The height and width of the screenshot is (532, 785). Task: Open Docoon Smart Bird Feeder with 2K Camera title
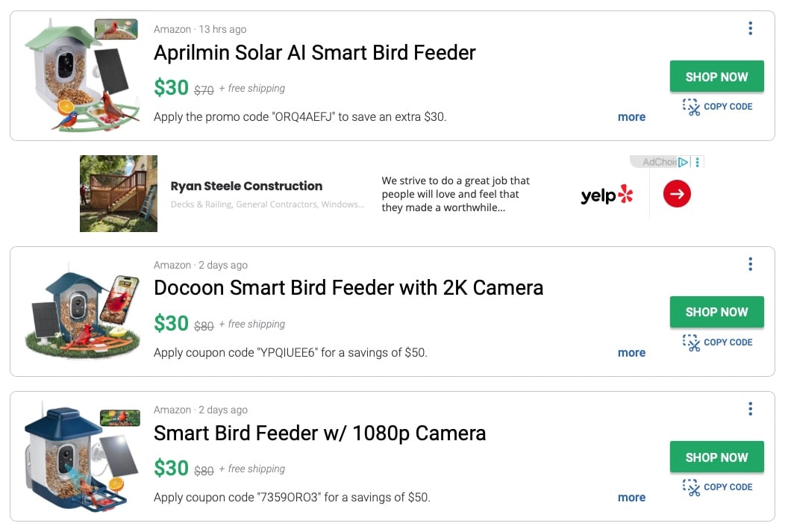[x=348, y=288]
